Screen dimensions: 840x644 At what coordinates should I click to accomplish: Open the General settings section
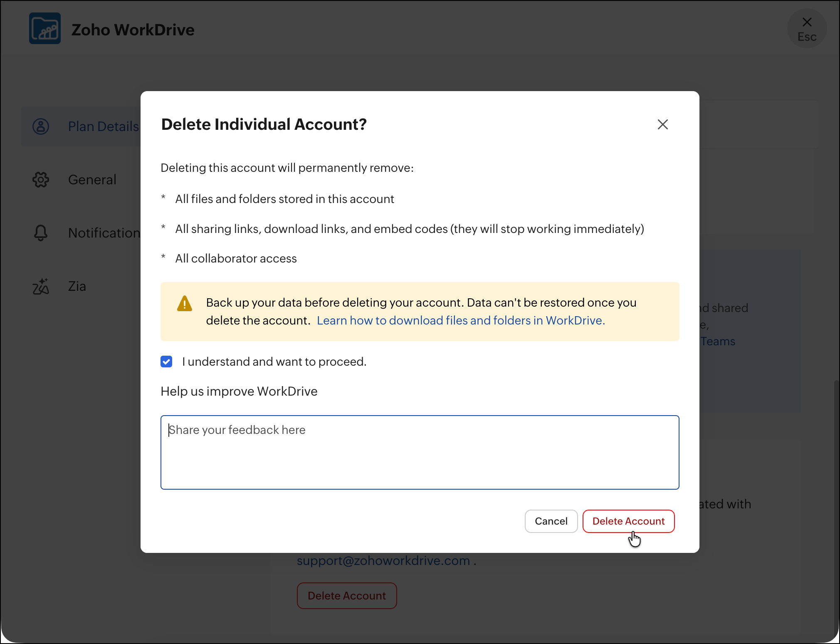coord(92,180)
